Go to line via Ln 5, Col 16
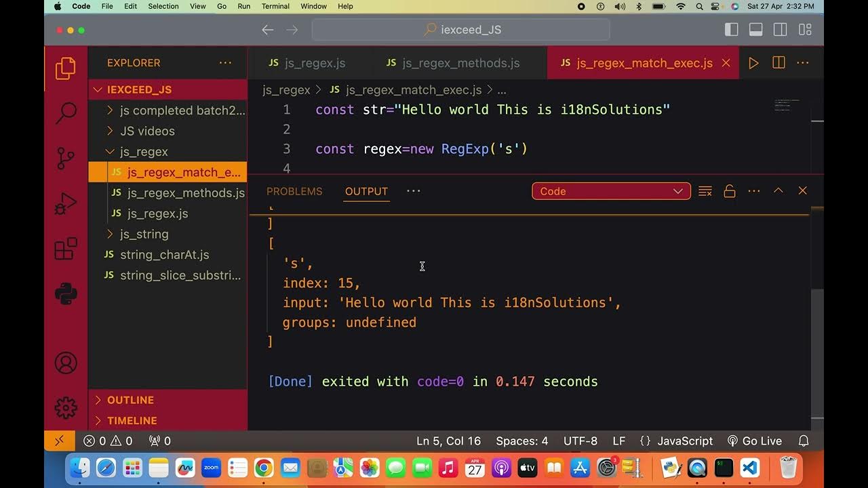This screenshot has width=868, height=488. (x=448, y=441)
